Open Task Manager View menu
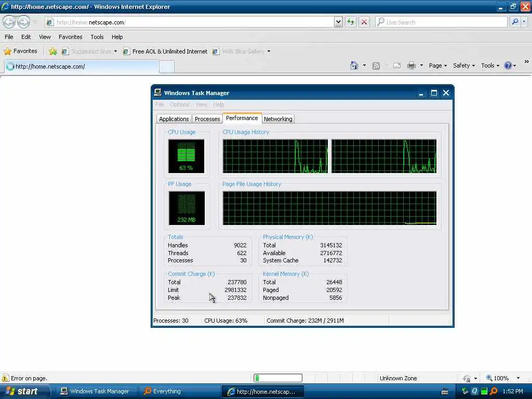The image size is (532, 399). pyautogui.click(x=201, y=104)
